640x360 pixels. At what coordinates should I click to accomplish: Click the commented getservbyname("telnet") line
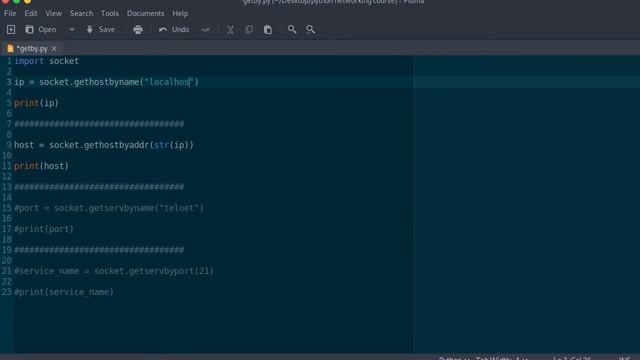109,208
